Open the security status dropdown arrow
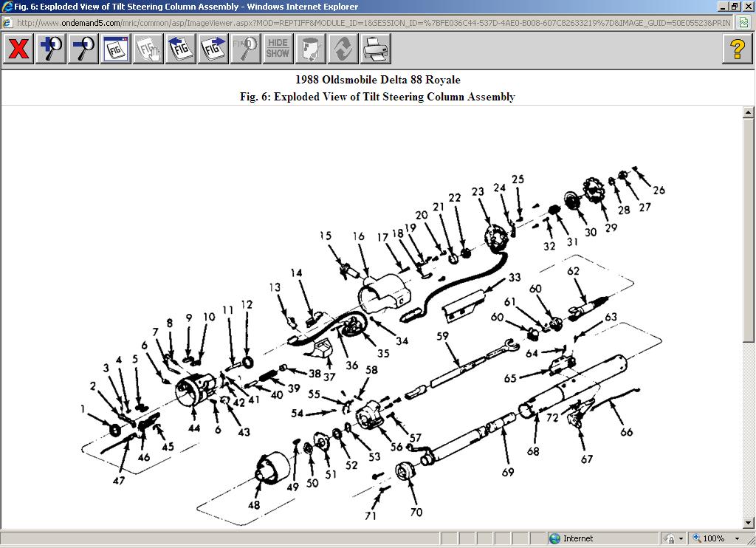Image resolution: width=756 pixels, height=548 pixels. pyautogui.click(x=681, y=539)
